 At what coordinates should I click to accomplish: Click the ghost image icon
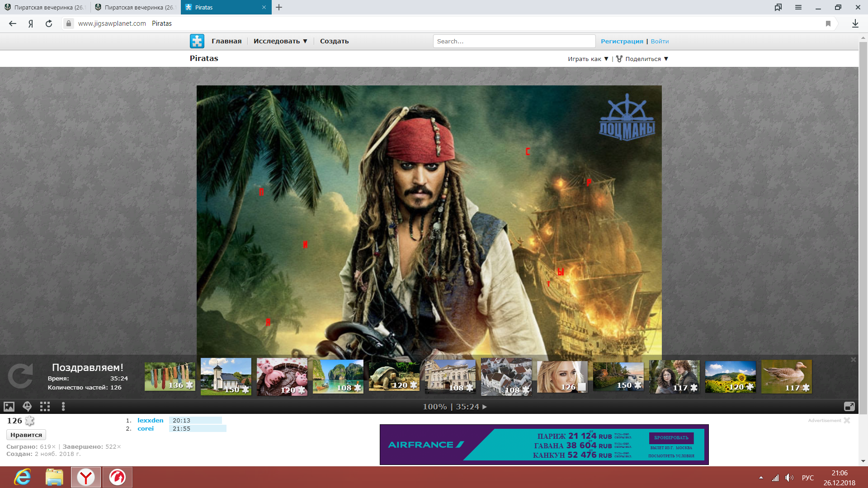(x=27, y=407)
